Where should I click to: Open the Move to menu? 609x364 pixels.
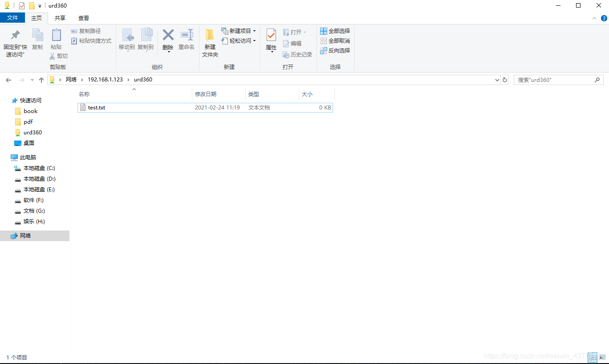tap(127, 40)
